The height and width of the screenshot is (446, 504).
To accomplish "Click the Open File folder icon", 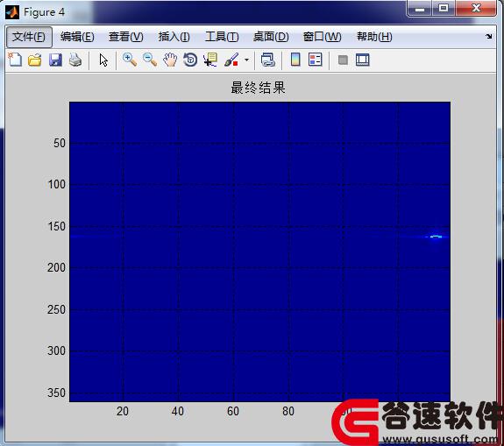I will [x=35, y=60].
